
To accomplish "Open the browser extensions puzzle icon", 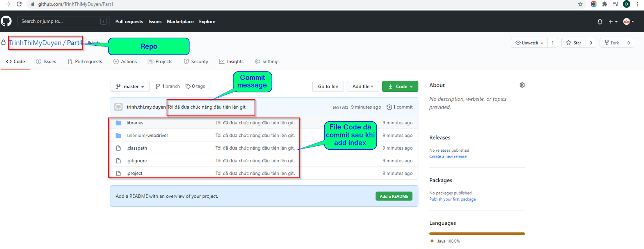I will pos(605,4).
